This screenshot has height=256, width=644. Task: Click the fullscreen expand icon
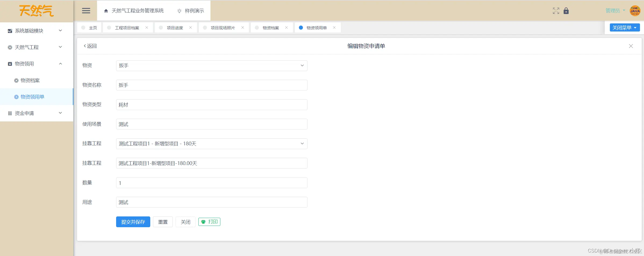(x=556, y=11)
